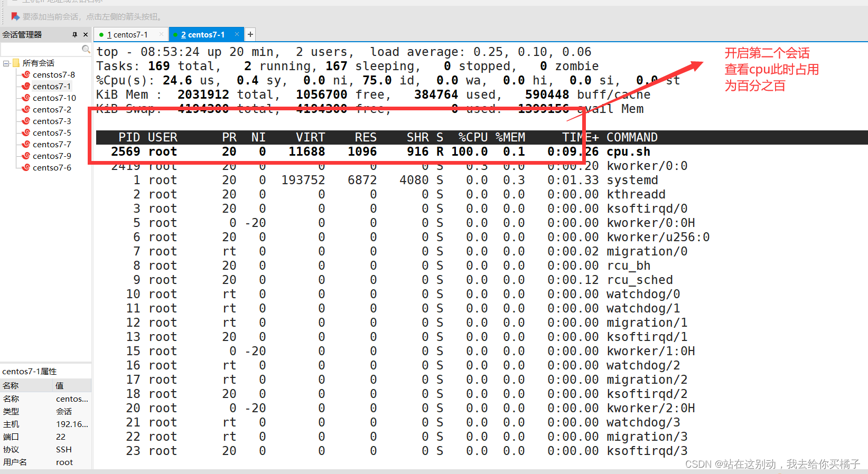
Task: Open session centos7-7
Action: click(52, 144)
